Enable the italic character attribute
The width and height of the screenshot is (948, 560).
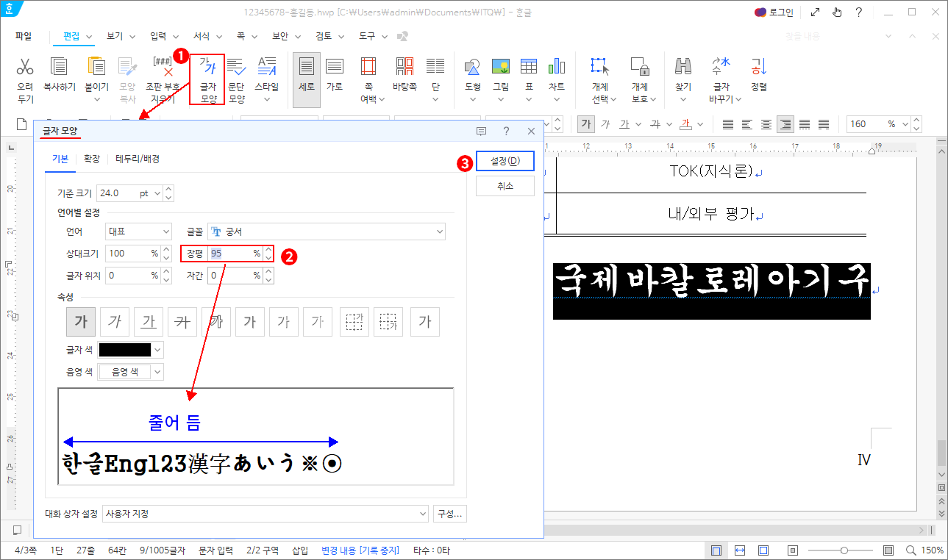click(114, 321)
